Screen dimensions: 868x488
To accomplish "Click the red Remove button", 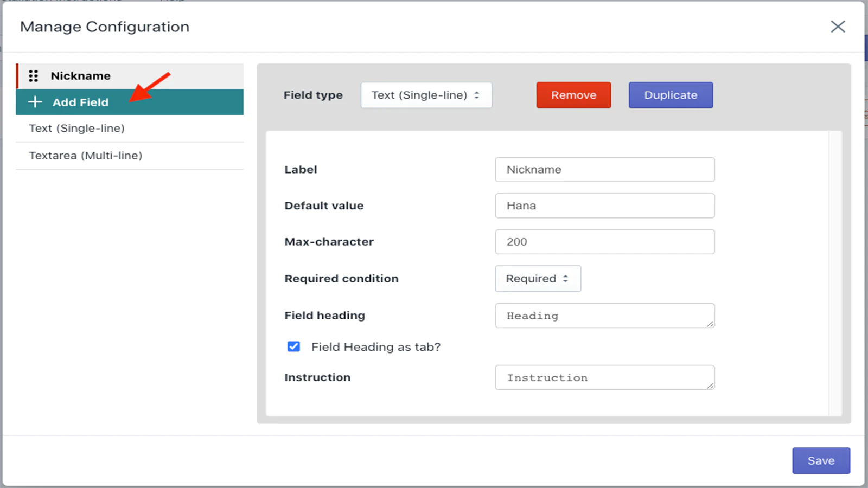I will coord(573,95).
